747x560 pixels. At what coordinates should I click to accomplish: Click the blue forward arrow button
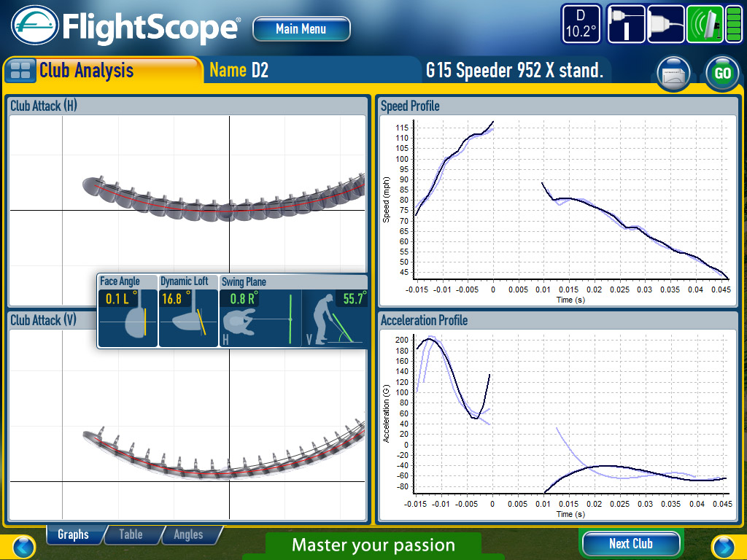click(x=722, y=546)
